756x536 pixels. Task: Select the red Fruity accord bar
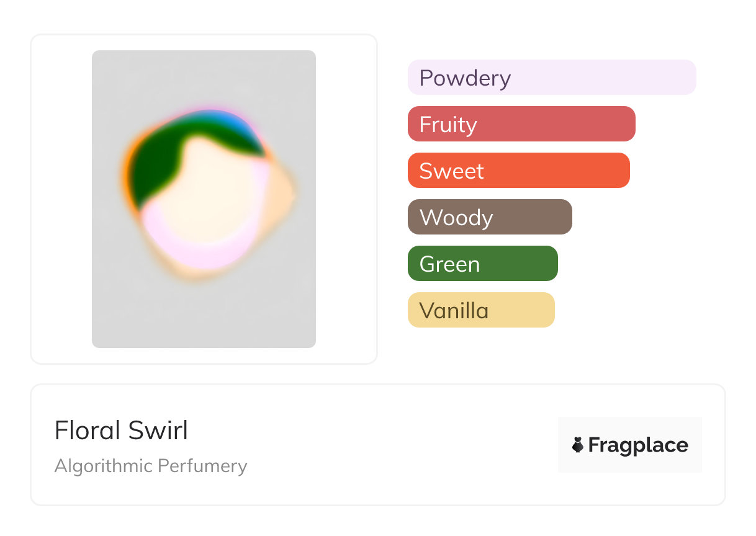521,124
